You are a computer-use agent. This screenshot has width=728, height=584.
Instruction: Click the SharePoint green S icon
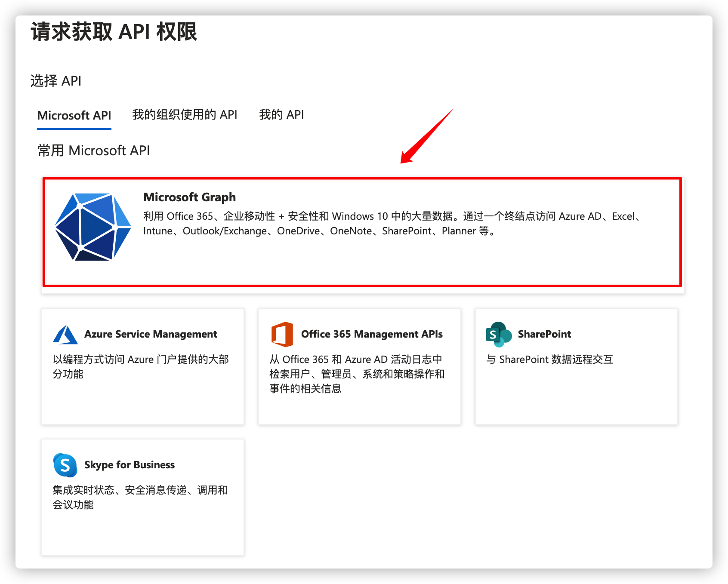[x=499, y=334]
